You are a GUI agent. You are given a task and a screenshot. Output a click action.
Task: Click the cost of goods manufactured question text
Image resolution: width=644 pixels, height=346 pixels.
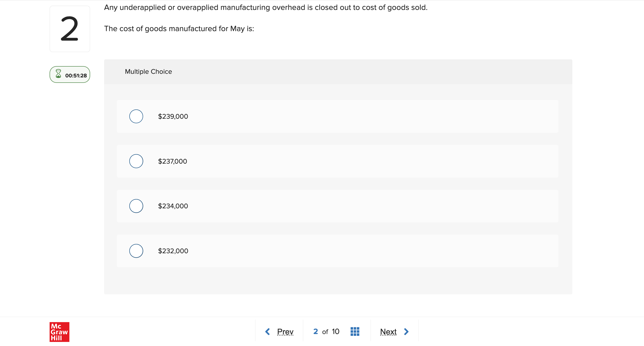(179, 29)
